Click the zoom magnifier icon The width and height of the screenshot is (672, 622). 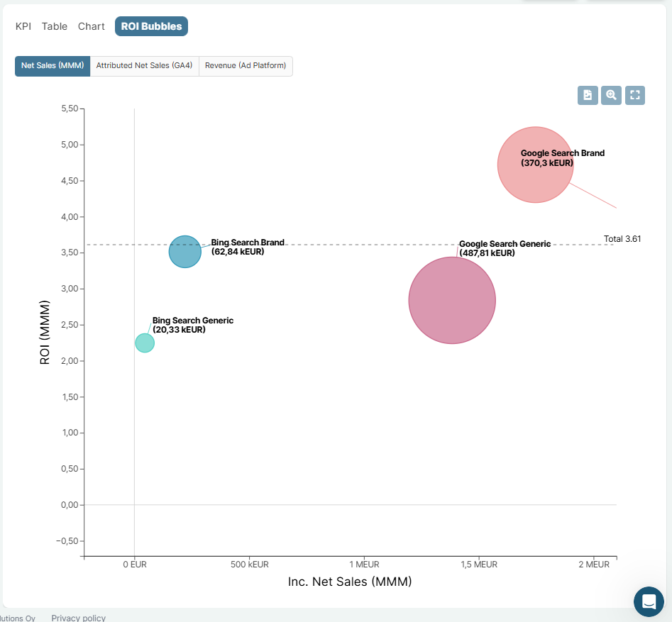coord(611,95)
